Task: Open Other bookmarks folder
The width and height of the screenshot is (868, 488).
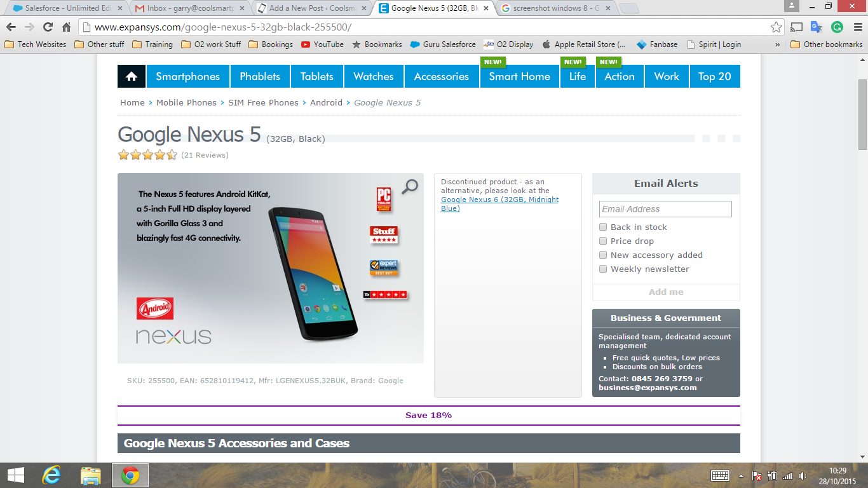Action: pos(826,44)
